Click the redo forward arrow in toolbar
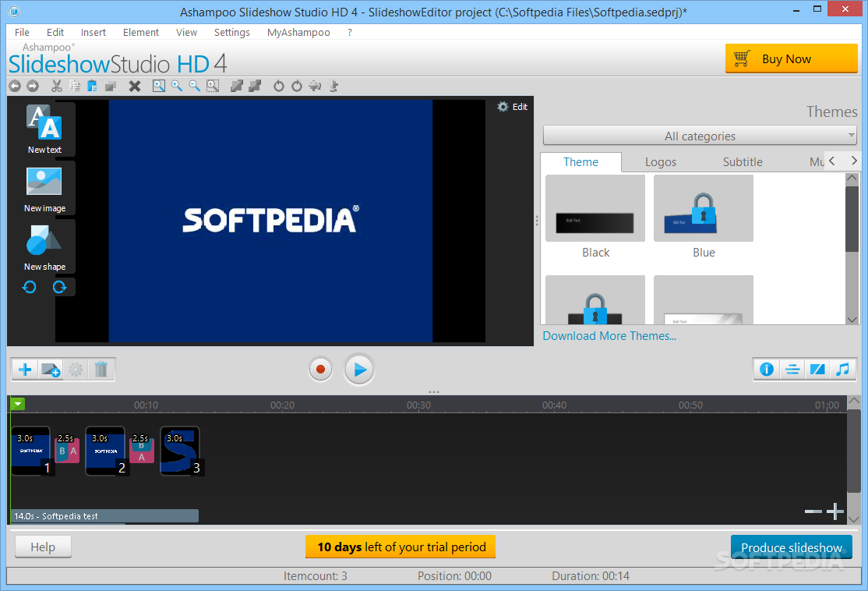The image size is (868, 591). (x=33, y=86)
